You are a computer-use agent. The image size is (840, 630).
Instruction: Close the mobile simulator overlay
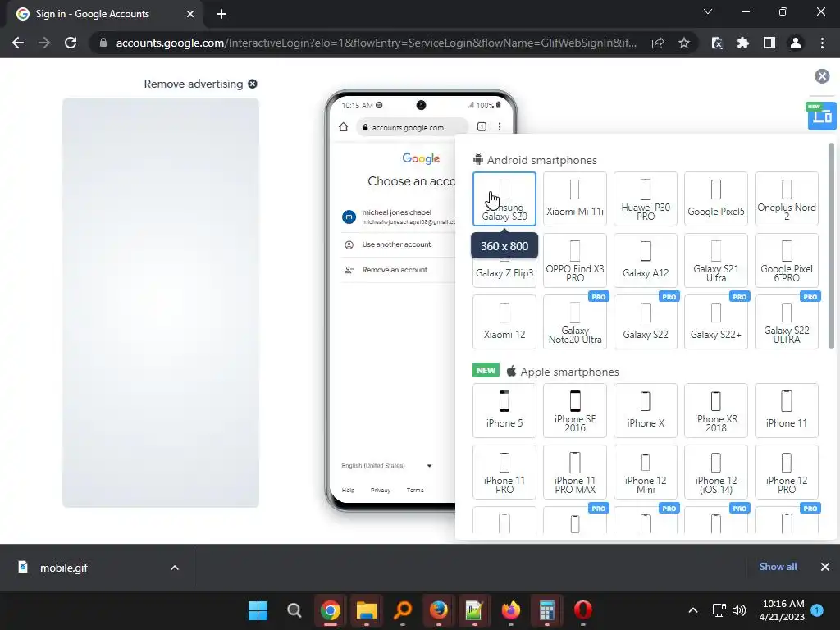[822, 76]
